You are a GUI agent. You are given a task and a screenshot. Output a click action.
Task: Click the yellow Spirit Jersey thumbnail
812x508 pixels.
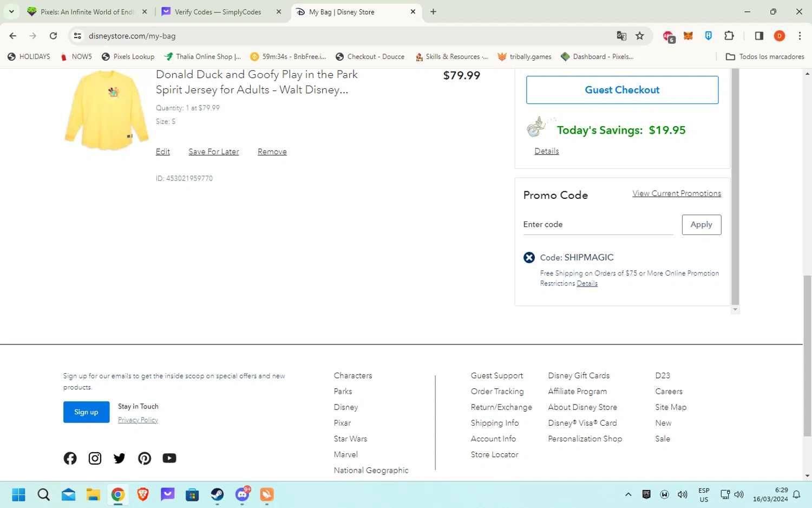coord(107,110)
